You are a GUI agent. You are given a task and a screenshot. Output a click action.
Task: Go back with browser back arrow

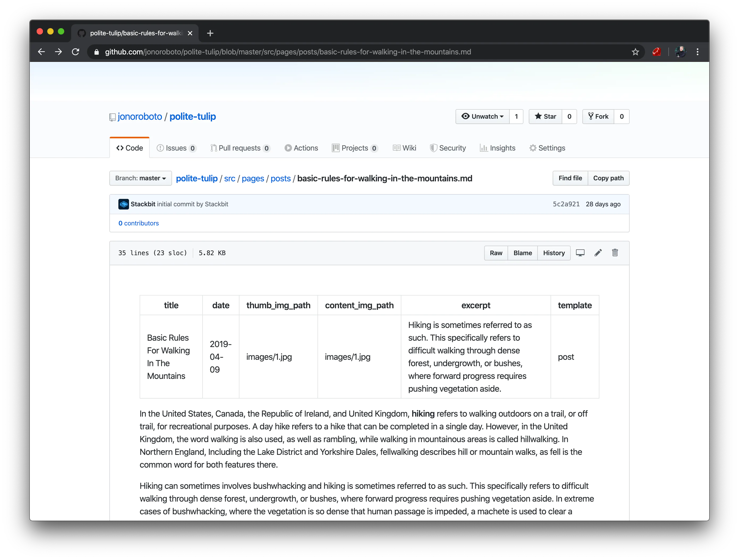[41, 52]
